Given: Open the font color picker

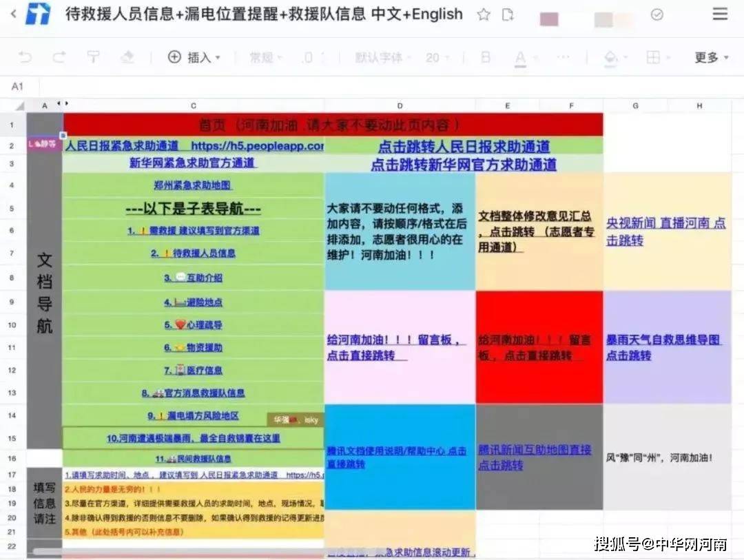Looking at the screenshot, I should point(520,57).
